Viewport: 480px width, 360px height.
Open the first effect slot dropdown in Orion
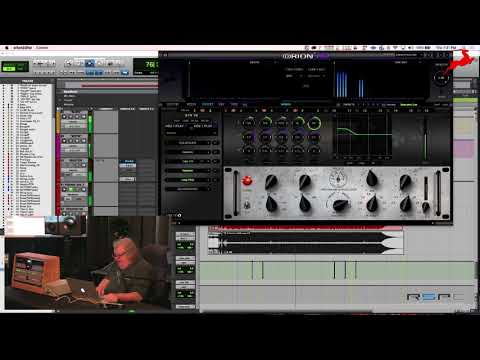(x=188, y=143)
